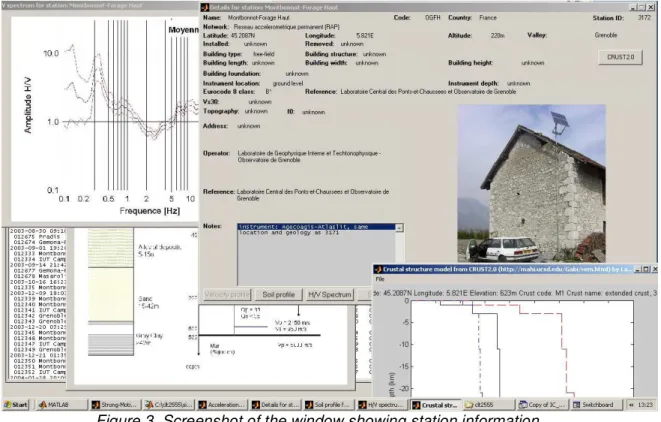The image size is (661, 422).
Task: Click the station photo of stone building
Action: pyautogui.click(x=532, y=183)
